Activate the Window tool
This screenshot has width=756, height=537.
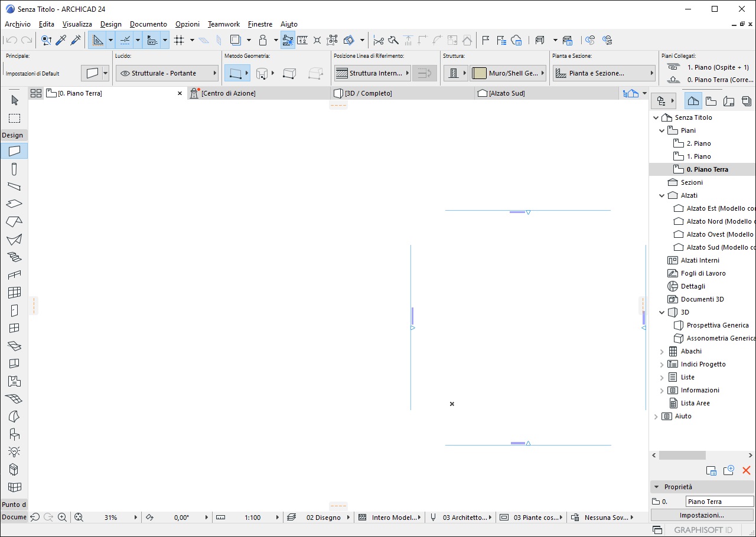[14, 328]
